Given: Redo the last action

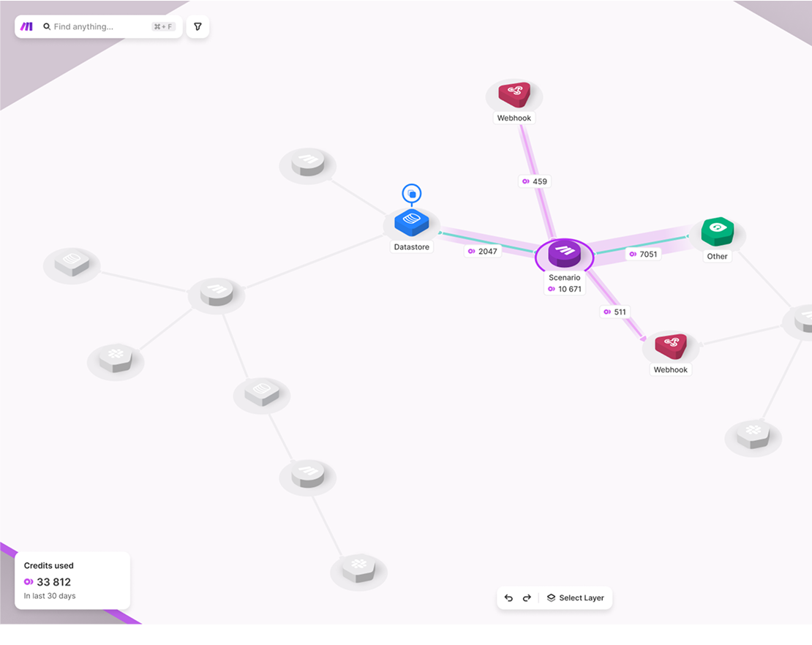Looking at the screenshot, I should (x=527, y=598).
